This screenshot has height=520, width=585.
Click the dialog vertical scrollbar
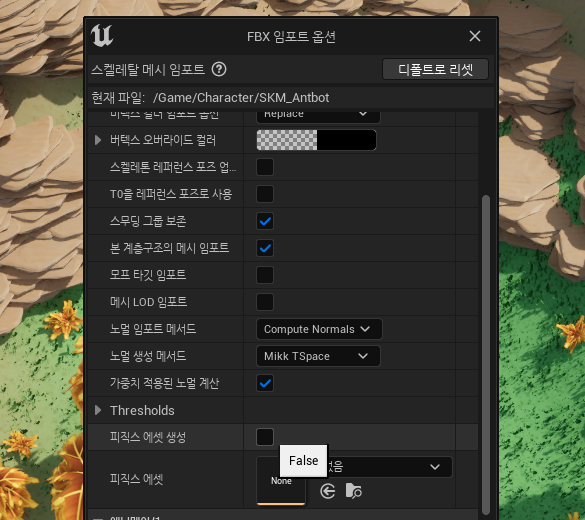pos(485,354)
